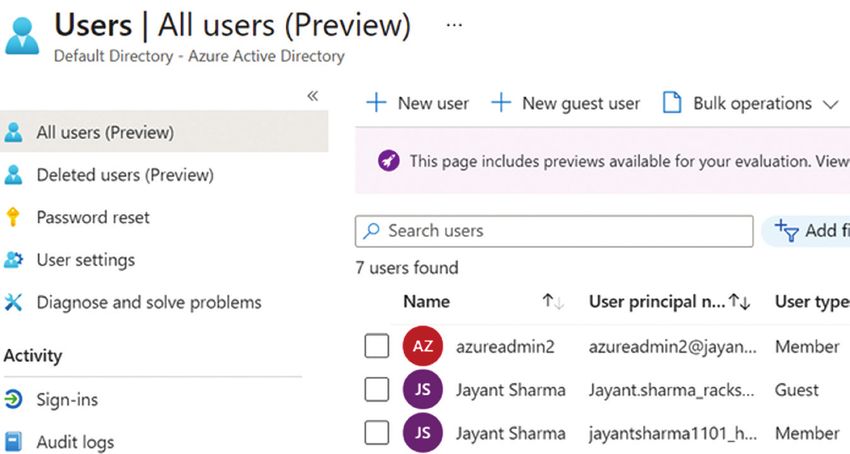Click the preview evaluation banner text
The image size is (850, 454).
tap(629, 161)
